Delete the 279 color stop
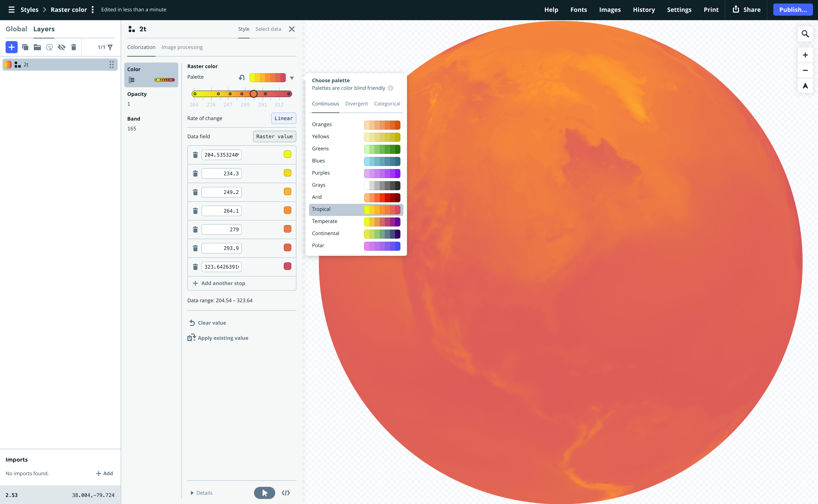 (195, 230)
